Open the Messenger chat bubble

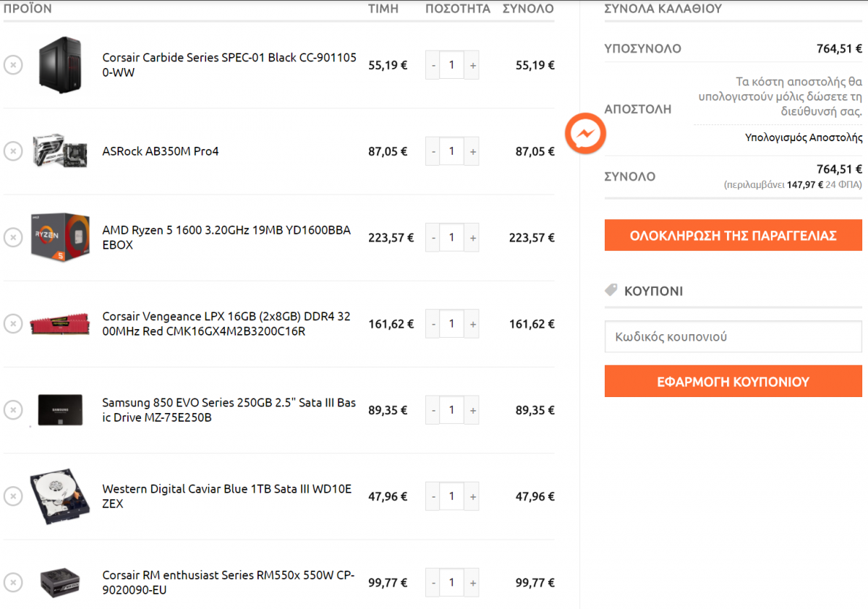pyautogui.click(x=585, y=133)
